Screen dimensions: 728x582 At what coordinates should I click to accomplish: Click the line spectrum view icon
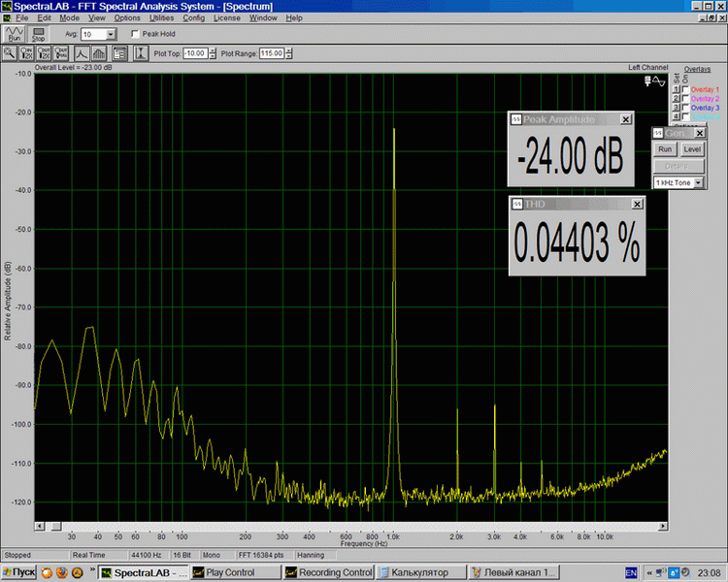(x=82, y=53)
